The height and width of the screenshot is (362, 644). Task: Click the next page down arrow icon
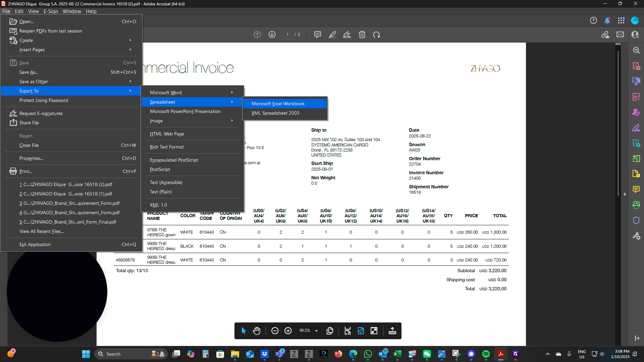(272, 35)
